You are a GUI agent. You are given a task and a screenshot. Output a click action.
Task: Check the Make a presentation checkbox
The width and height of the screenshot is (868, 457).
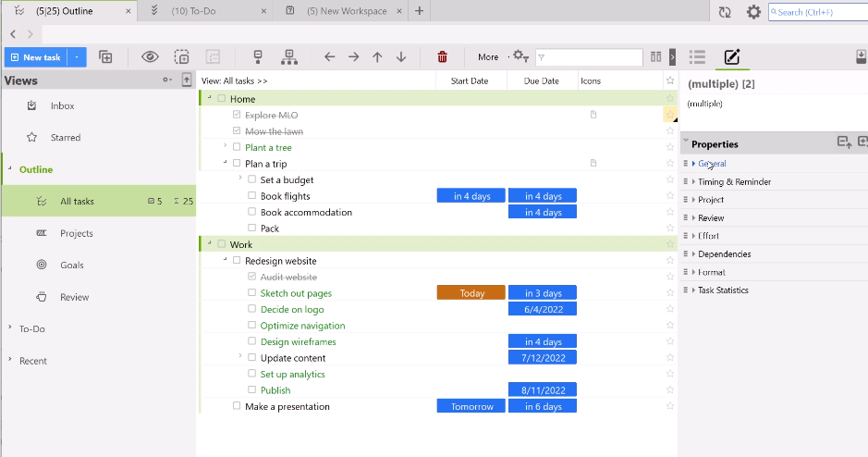pos(237,406)
